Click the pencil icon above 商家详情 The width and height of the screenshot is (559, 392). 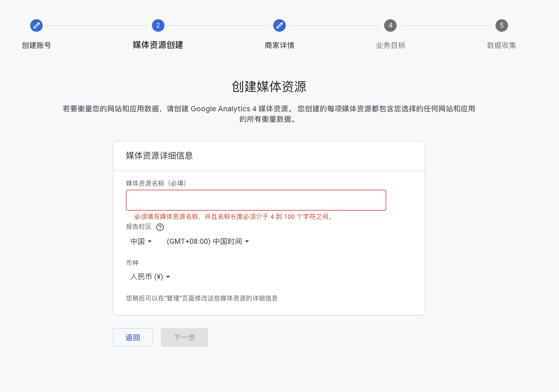[279, 25]
